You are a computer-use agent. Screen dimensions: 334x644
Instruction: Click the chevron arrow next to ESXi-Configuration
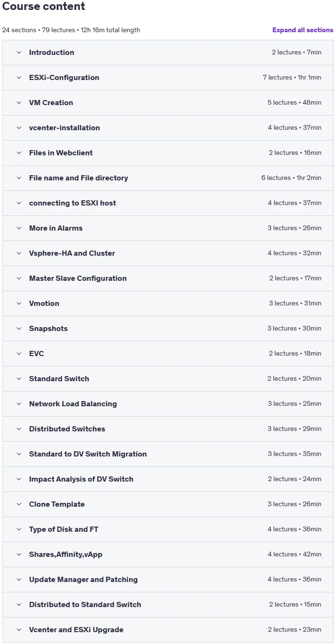click(19, 78)
